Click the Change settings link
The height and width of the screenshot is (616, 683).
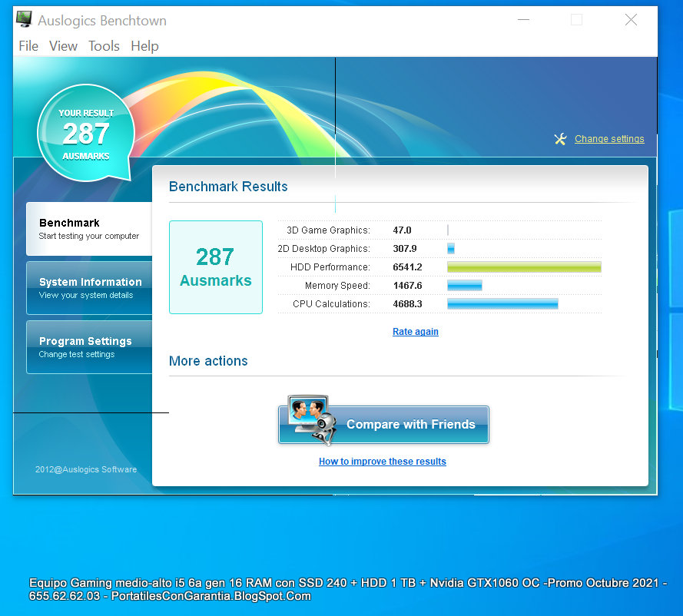[x=609, y=139]
